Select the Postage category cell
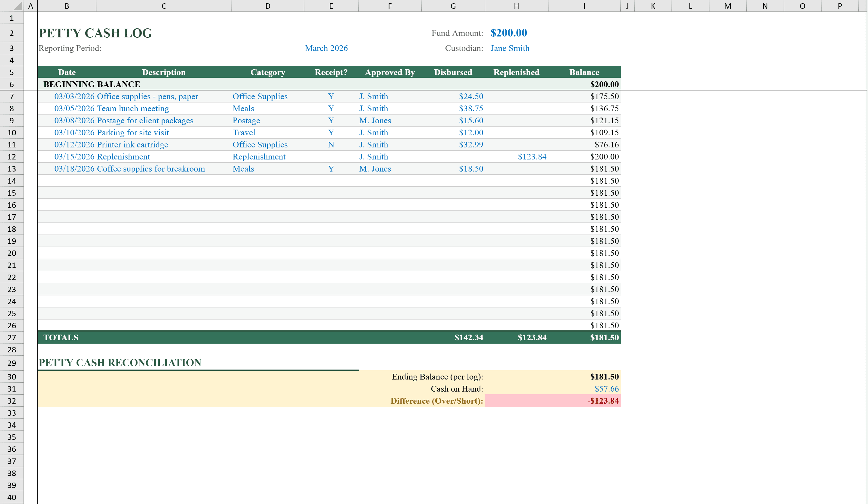 246,121
